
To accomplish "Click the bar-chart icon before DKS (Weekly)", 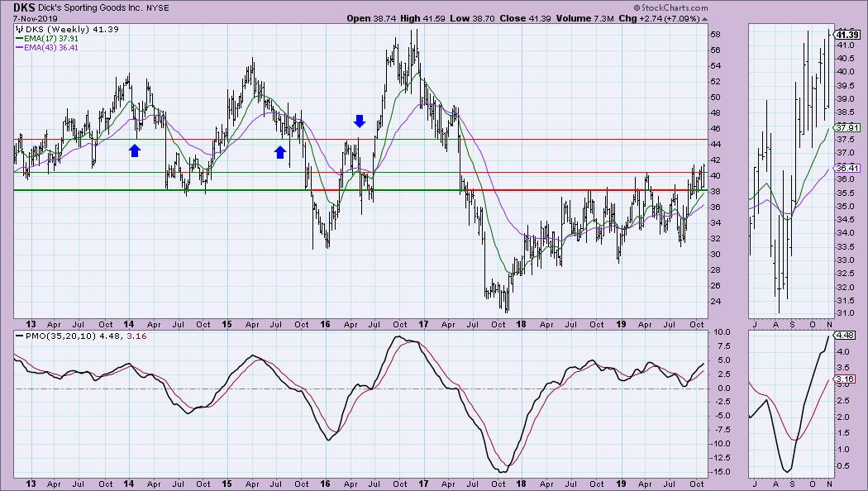I will 18,29.
